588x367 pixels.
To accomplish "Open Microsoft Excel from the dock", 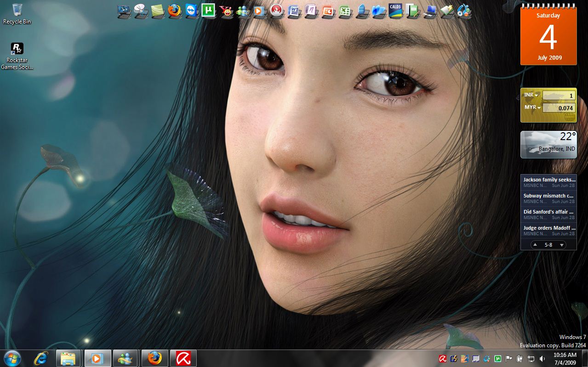I will [x=345, y=11].
